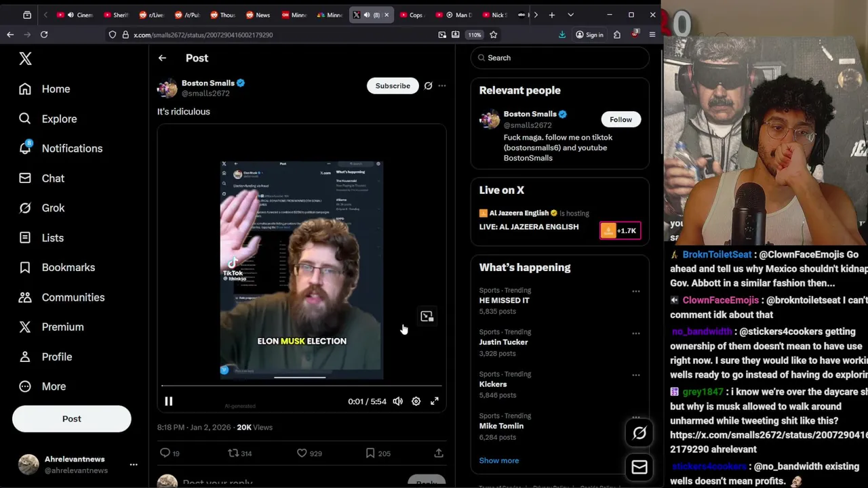Open list all tabs dropdown arrow
Screen dimensions: 868x488
click(570, 15)
